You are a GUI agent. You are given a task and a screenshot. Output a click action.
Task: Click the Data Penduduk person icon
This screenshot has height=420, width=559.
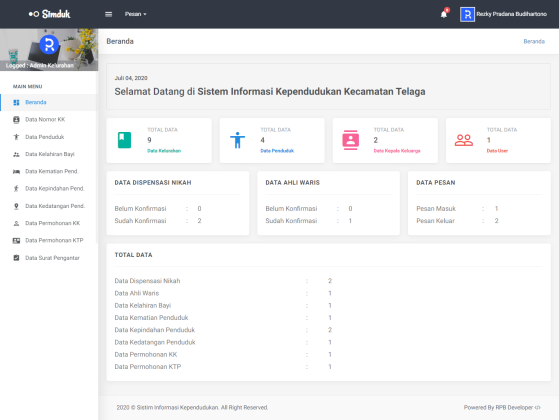click(x=16, y=137)
